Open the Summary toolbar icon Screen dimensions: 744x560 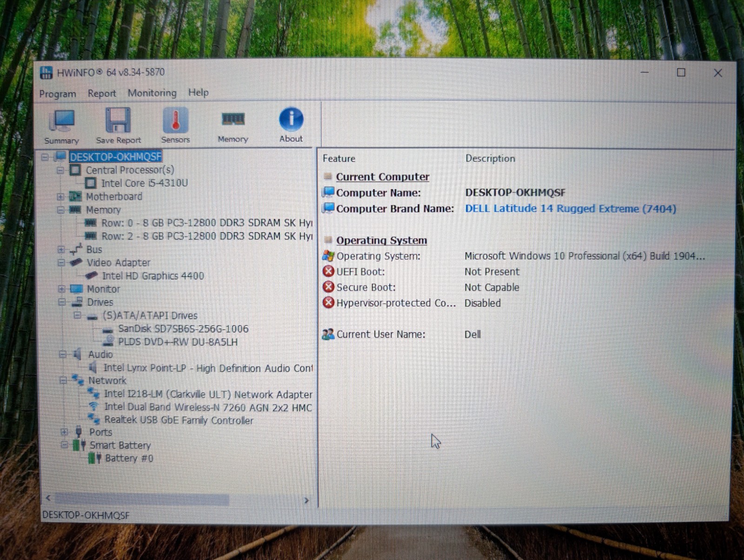click(x=62, y=121)
